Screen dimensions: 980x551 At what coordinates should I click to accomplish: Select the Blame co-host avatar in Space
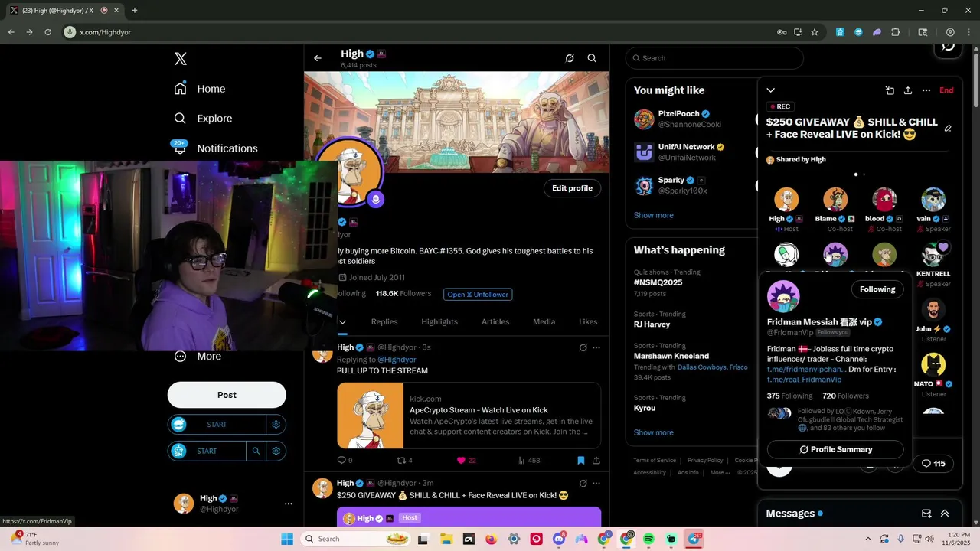pos(835,200)
